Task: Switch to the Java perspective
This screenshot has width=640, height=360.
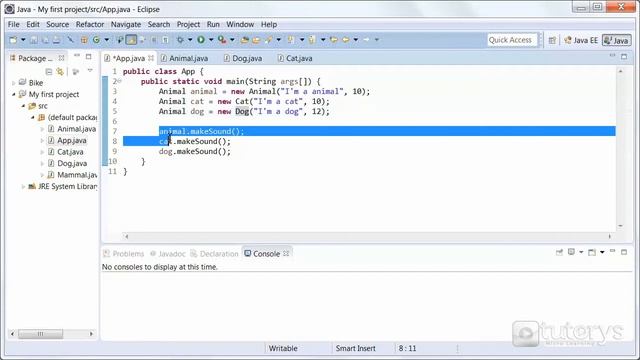Action: point(616,40)
